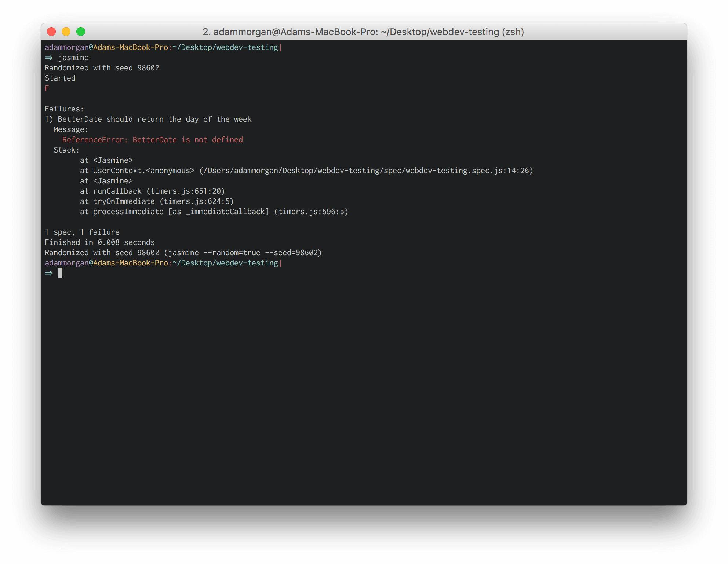
Task: Click 'ReferenceError: BetterDate is not defined'
Action: (153, 140)
